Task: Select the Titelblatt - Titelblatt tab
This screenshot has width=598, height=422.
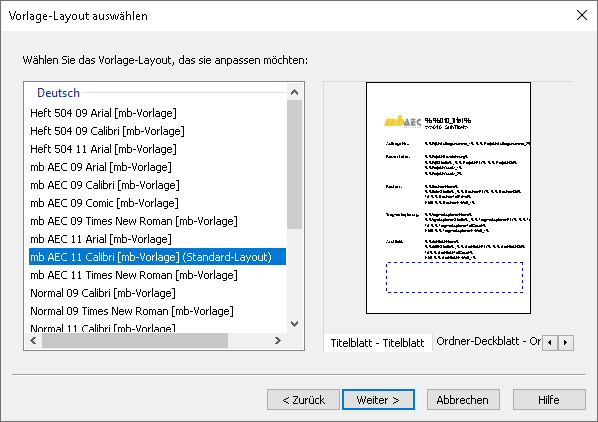Action: click(x=377, y=343)
